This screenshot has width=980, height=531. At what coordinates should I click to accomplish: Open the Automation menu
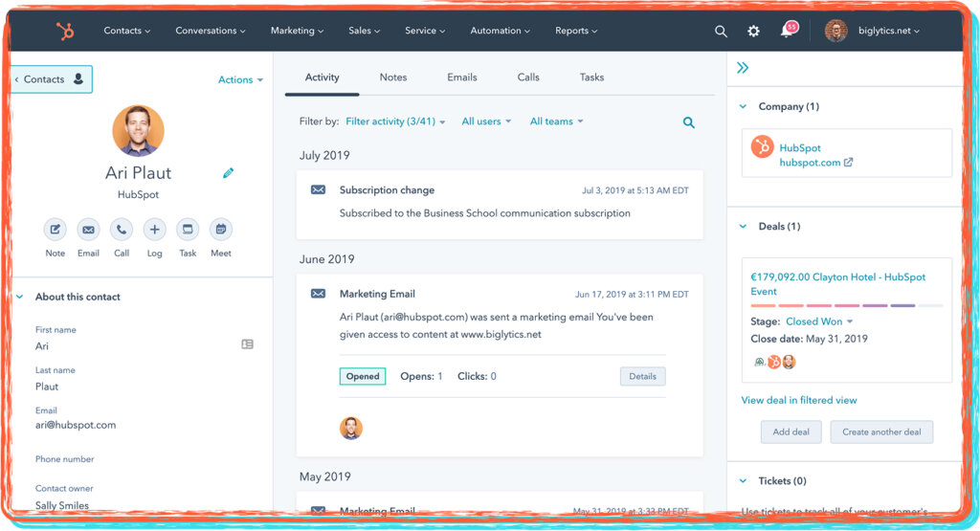coord(500,31)
